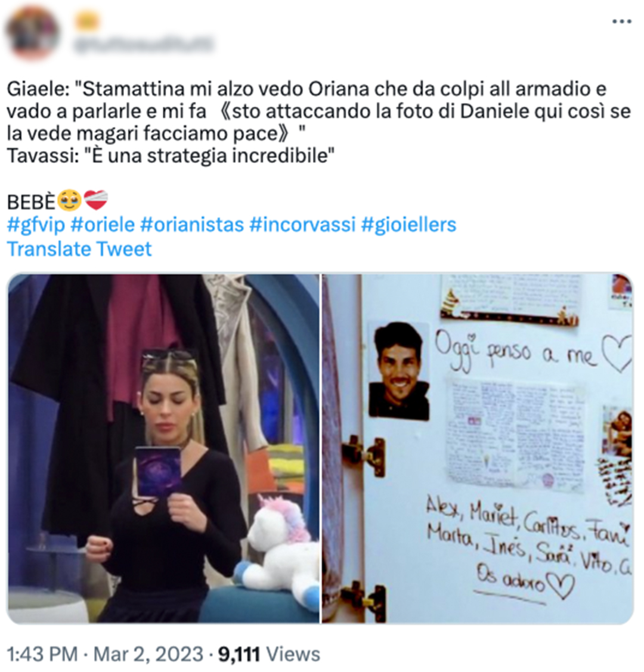
Task: Click the 1:43 PM timestamp
Action: pos(42,655)
